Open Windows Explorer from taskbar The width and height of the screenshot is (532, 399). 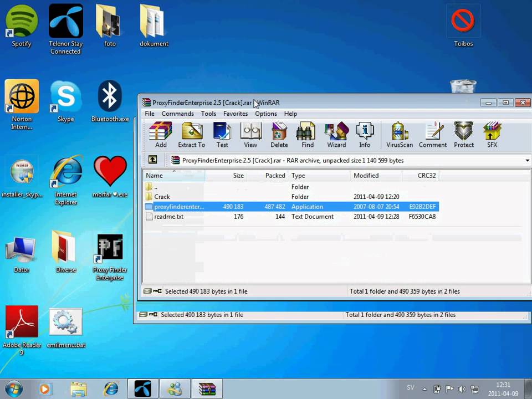coord(78,389)
